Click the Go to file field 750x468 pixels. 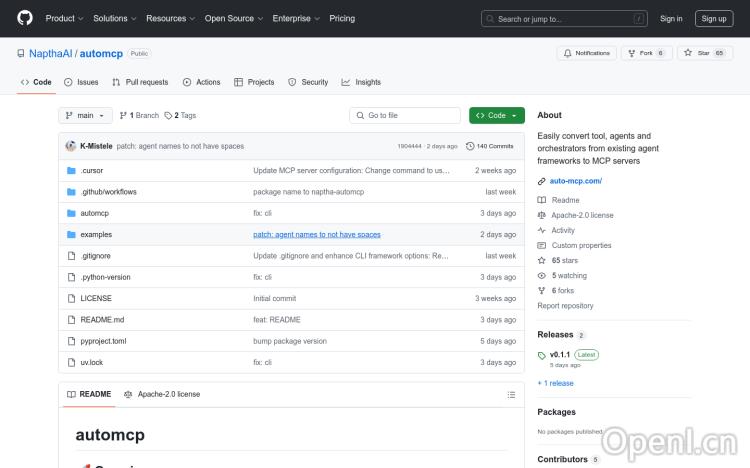point(404,115)
